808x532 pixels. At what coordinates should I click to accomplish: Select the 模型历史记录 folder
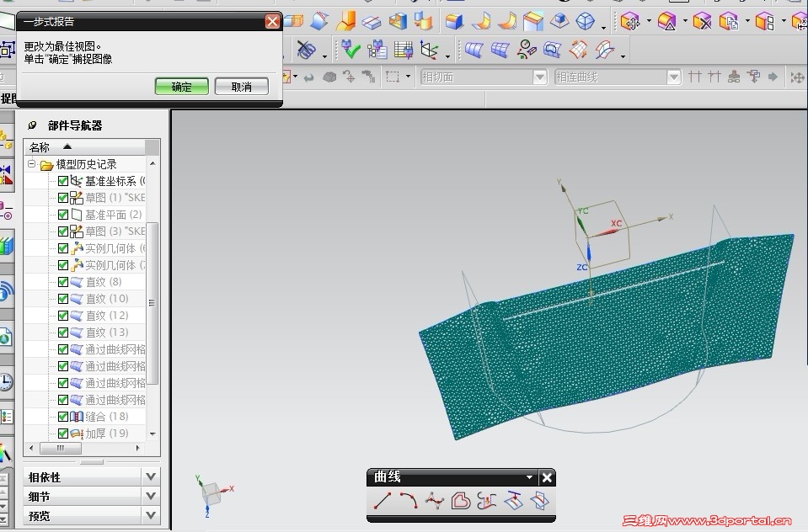click(79, 164)
